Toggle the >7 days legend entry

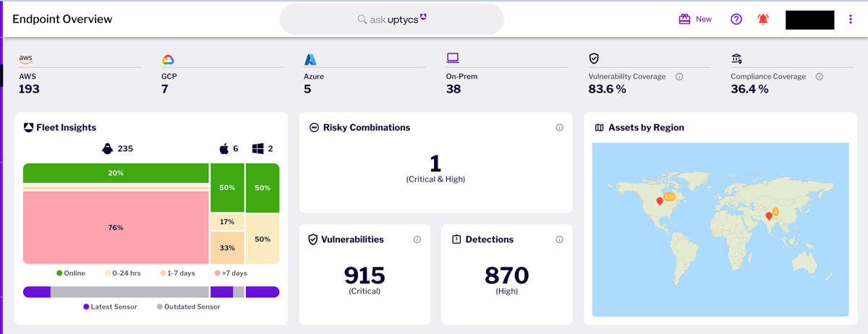tap(231, 273)
